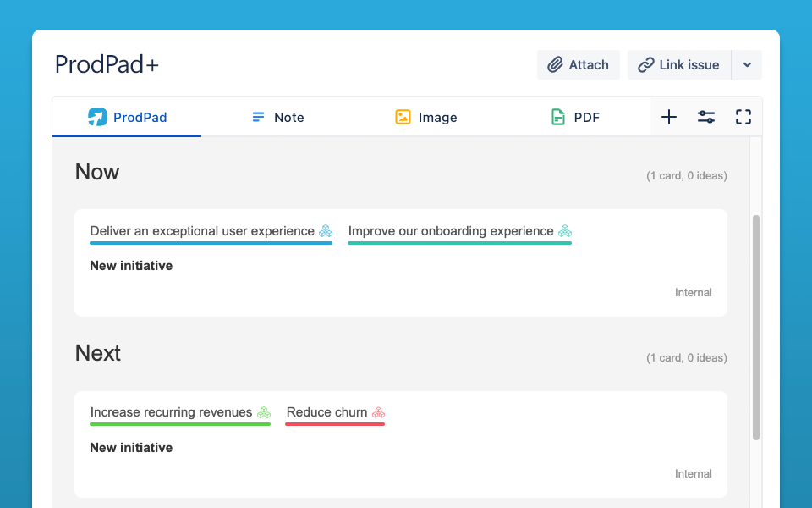Viewport: 812px width, 508px height.
Task: Click the Note tab's lines icon
Action: click(258, 117)
